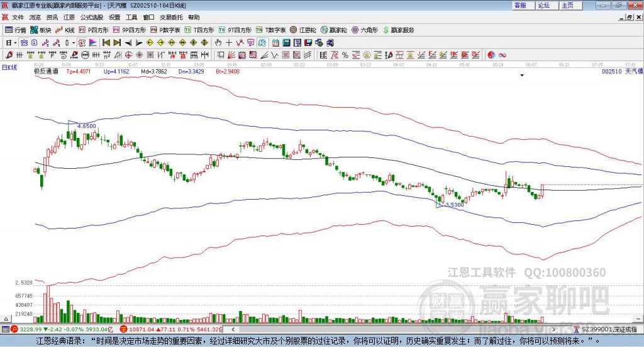
Task: Open the 交易委托 menu
Action: click(171, 17)
